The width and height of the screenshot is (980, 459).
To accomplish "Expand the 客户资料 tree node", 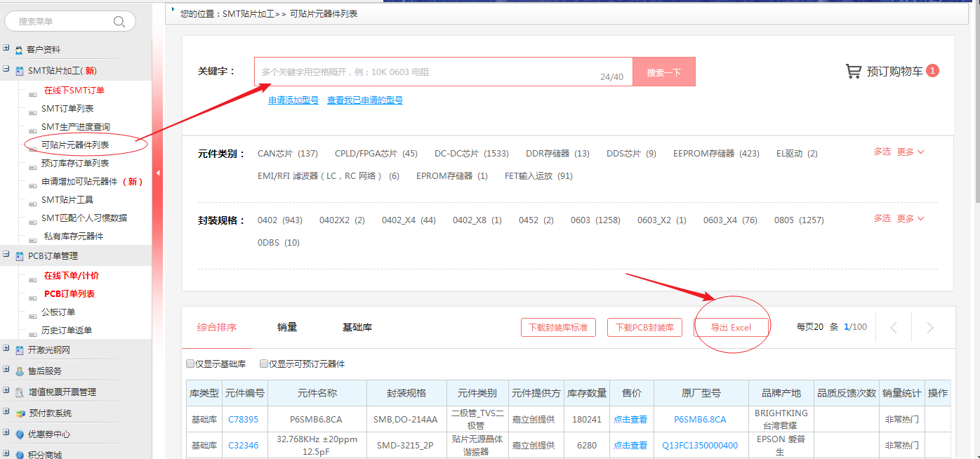I will [x=6, y=49].
